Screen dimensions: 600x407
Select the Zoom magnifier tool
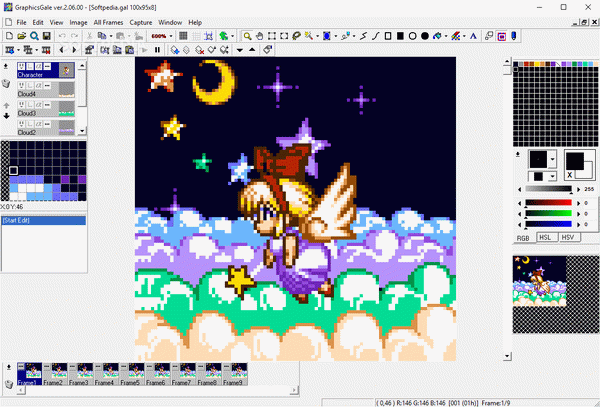coord(247,36)
